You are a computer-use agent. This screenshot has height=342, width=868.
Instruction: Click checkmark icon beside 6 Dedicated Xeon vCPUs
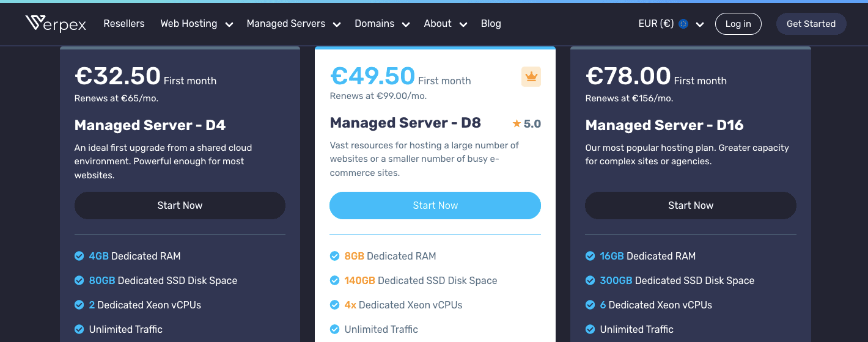[x=590, y=305]
